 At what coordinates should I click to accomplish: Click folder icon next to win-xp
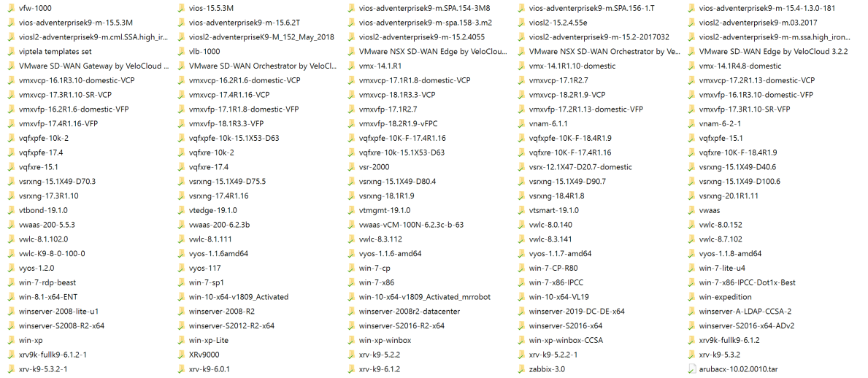point(12,340)
